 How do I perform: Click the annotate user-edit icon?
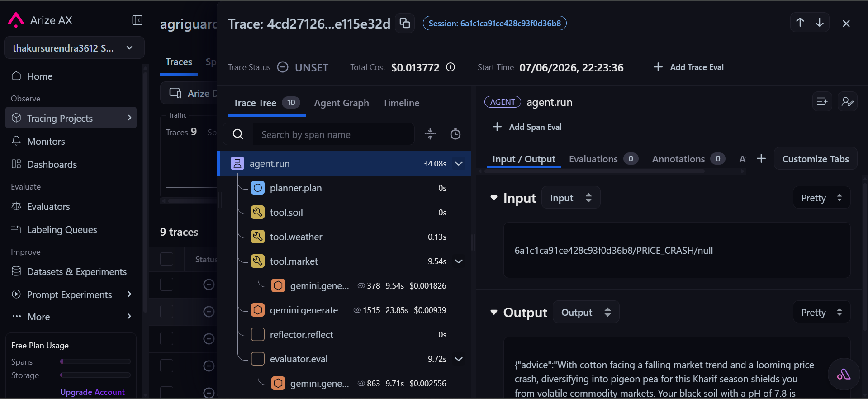click(847, 102)
